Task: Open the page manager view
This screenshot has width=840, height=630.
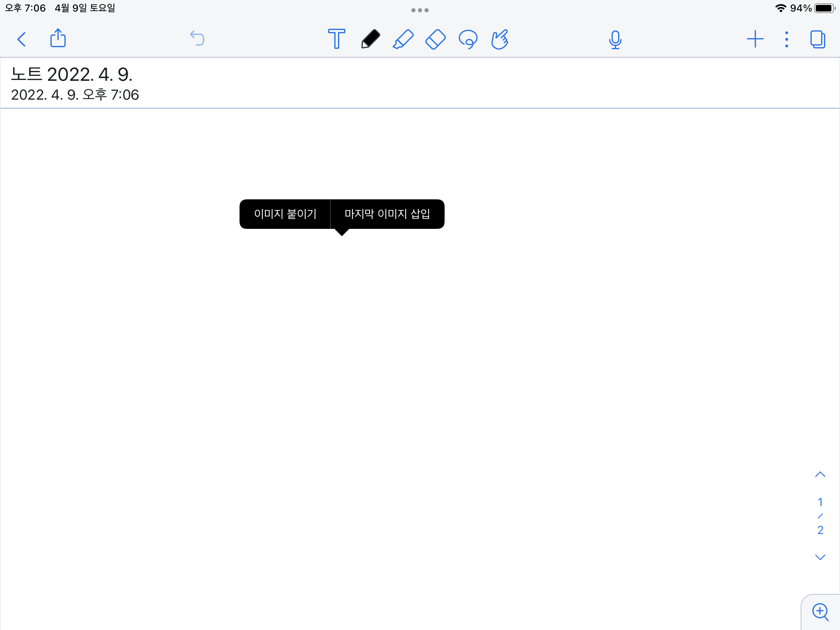Action: click(x=817, y=39)
